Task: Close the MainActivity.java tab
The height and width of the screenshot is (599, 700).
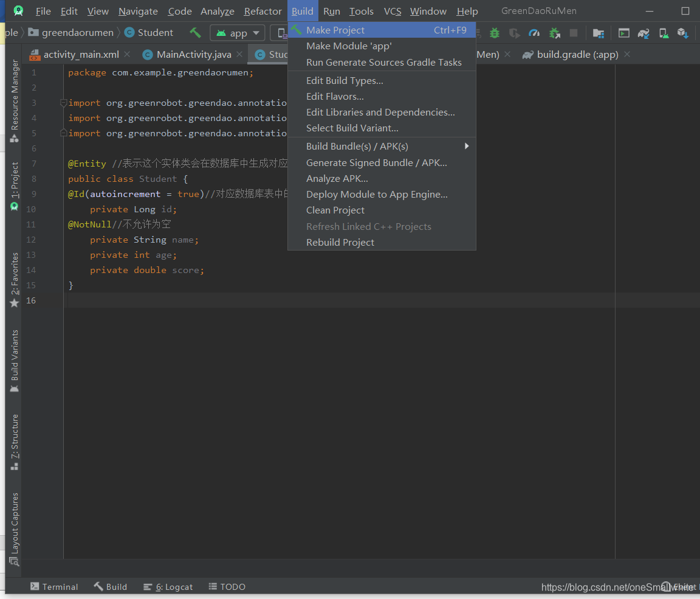Action: [239, 54]
